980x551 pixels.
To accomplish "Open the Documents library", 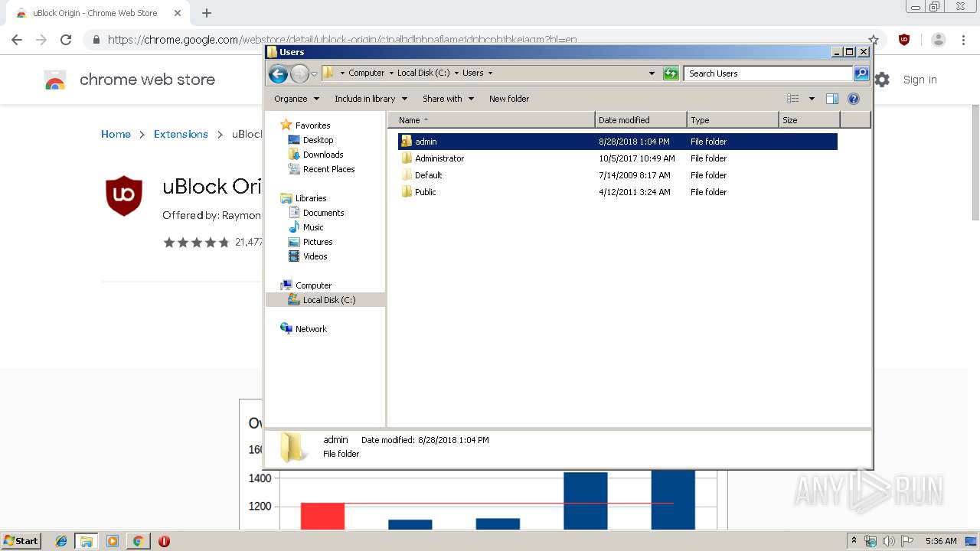I will point(316,213).
